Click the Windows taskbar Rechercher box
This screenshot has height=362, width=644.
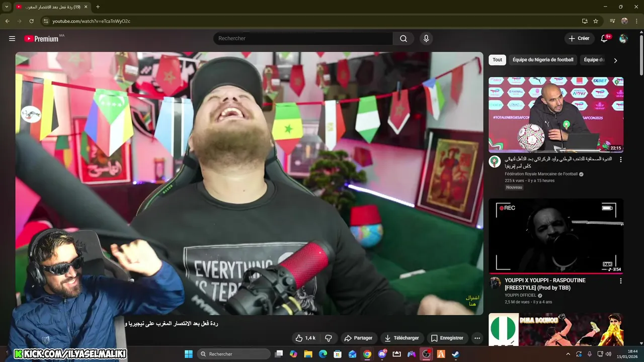point(233,354)
